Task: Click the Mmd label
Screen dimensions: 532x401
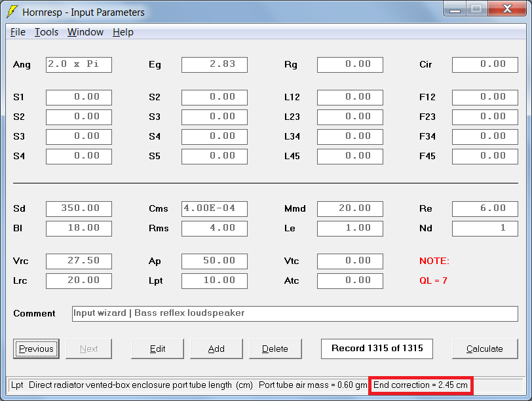Action: 295,208
